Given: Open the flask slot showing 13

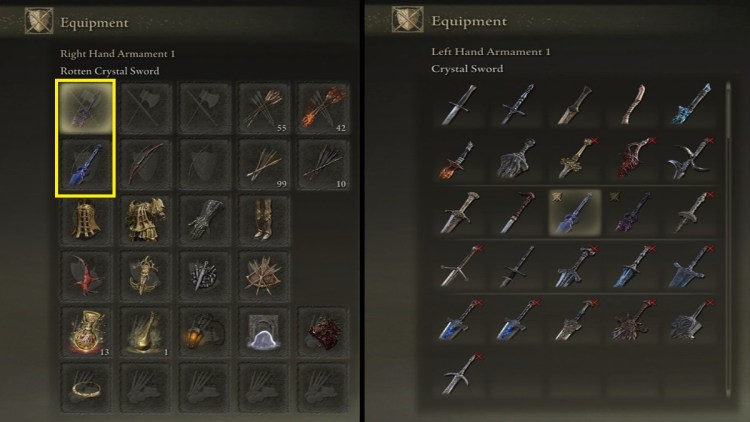Looking at the screenshot, I should pos(86,333).
